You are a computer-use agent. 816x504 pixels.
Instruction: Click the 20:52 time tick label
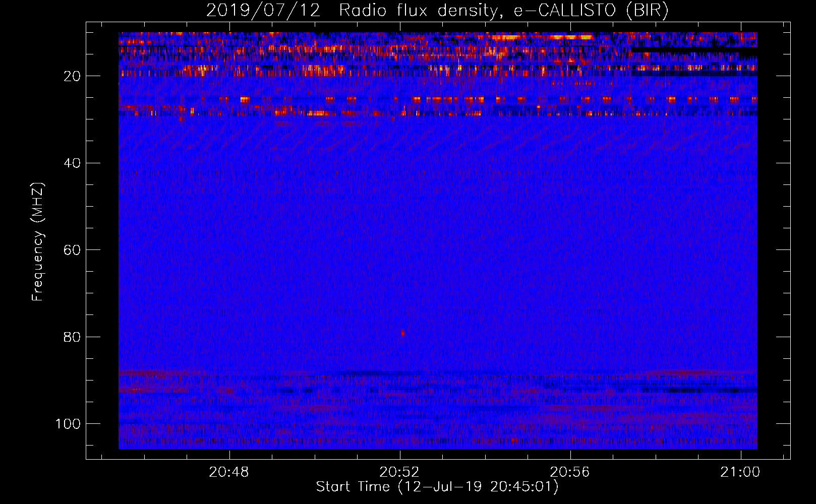(399, 472)
